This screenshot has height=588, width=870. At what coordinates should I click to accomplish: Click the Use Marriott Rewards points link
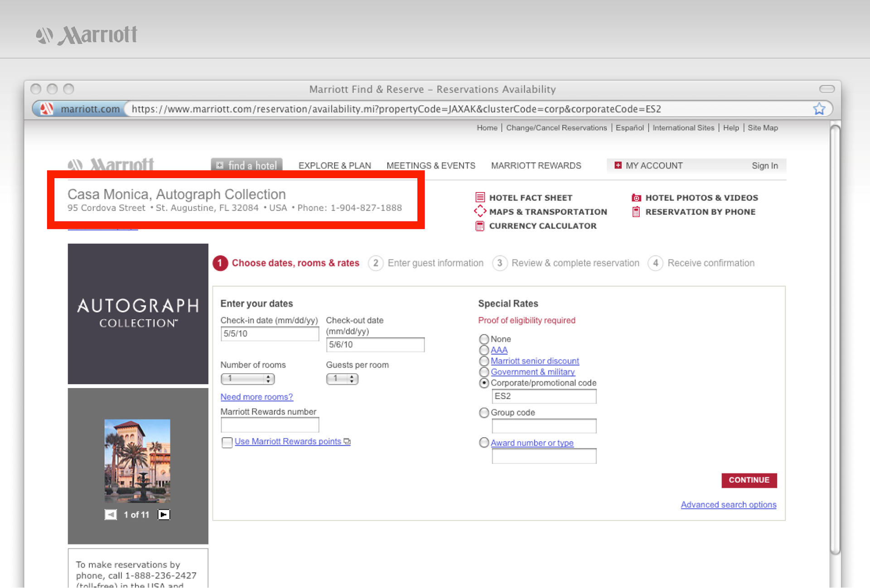coord(288,441)
